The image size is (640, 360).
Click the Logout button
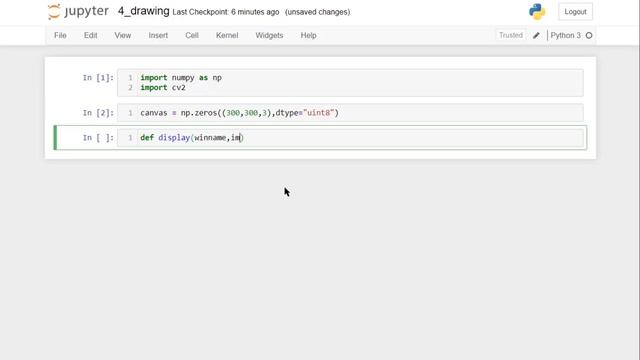(575, 12)
